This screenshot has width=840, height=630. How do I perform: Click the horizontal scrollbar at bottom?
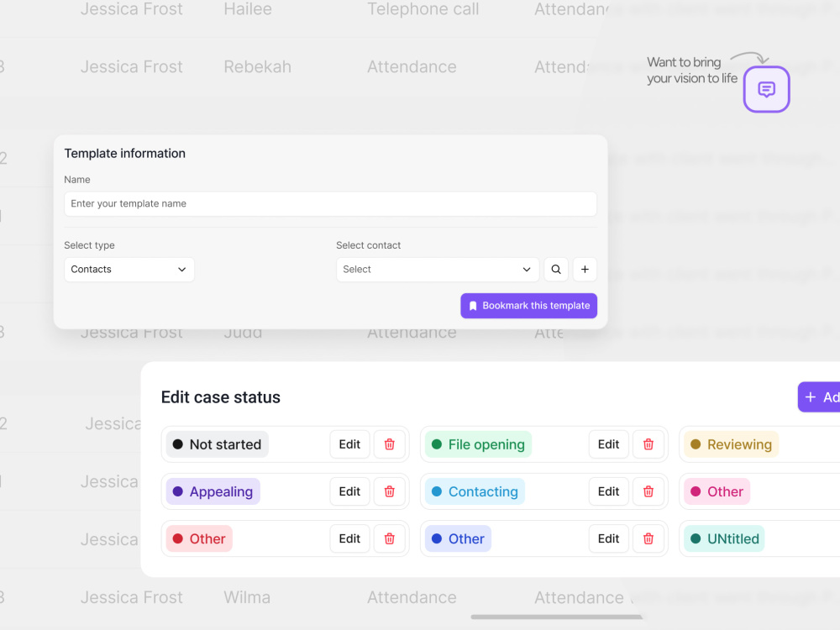557,617
